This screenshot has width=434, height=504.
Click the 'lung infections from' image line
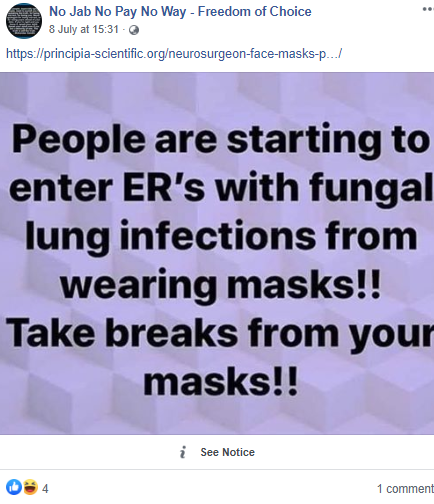[221, 236]
